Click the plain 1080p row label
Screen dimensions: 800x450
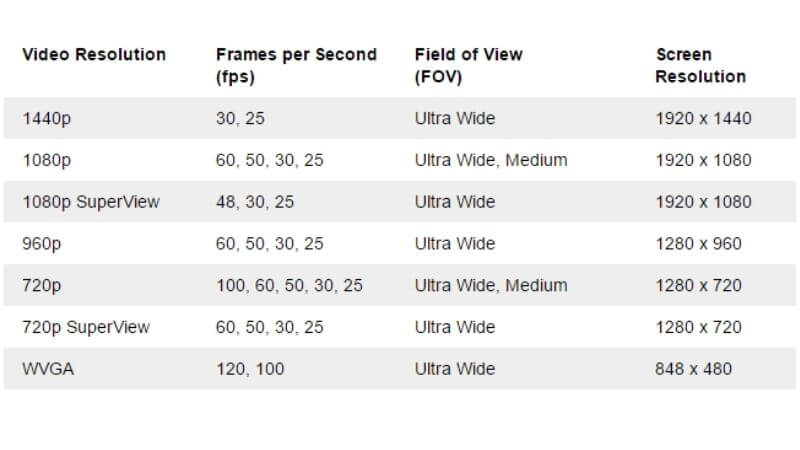[x=46, y=160]
